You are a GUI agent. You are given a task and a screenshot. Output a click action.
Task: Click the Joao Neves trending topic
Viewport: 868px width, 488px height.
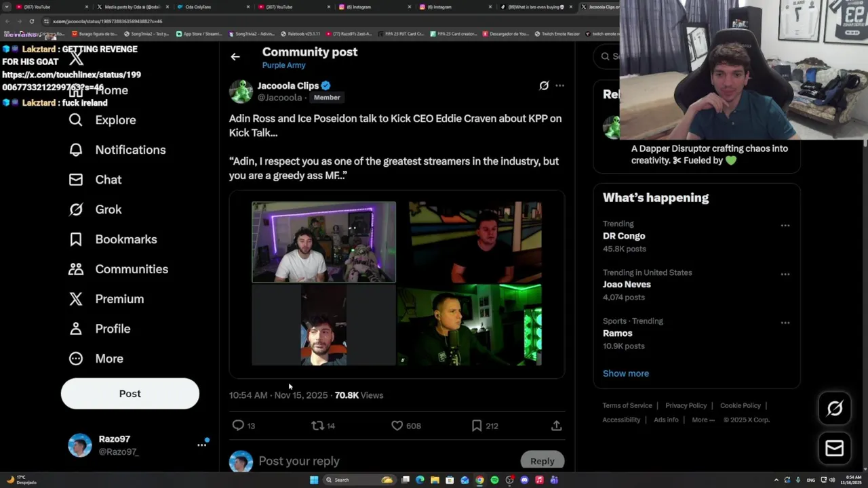tap(627, 285)
